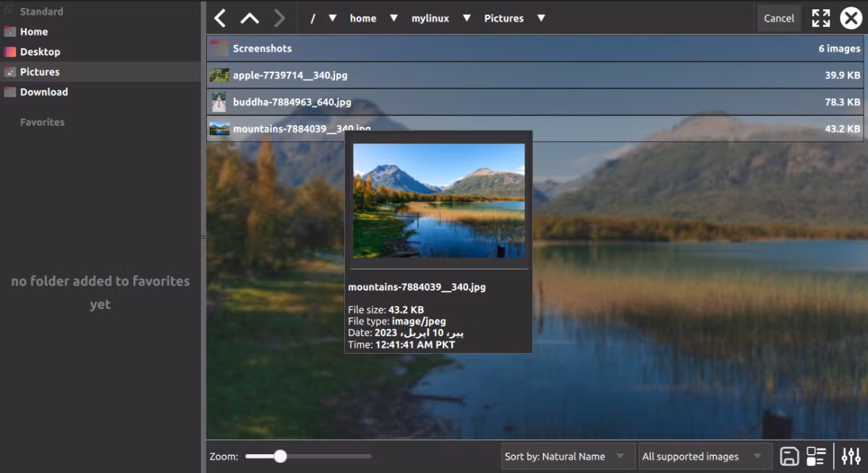868x473 pixels.
Task: Click the Download folder icon in sidebar
Action: 9,92
